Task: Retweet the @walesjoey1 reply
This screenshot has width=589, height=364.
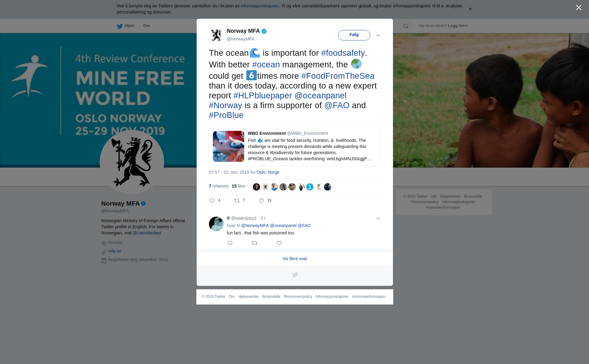Action: 255,243
